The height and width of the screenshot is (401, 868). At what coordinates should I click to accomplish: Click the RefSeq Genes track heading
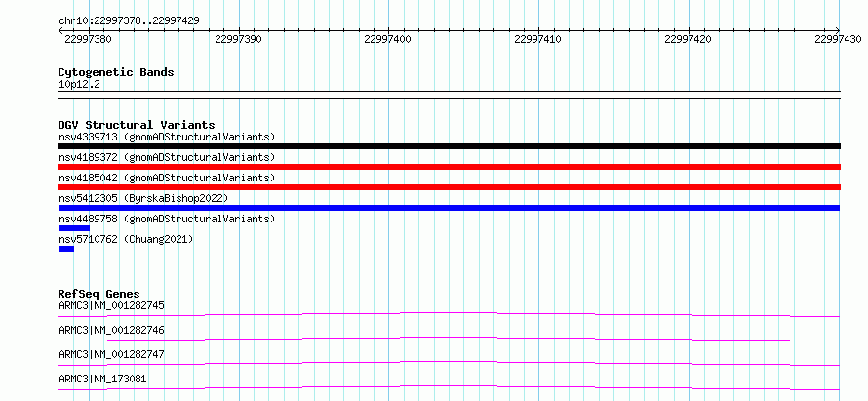pos(99,294)
